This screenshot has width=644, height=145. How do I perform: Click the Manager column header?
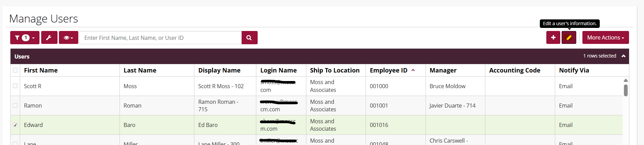[x=443, y=70]
